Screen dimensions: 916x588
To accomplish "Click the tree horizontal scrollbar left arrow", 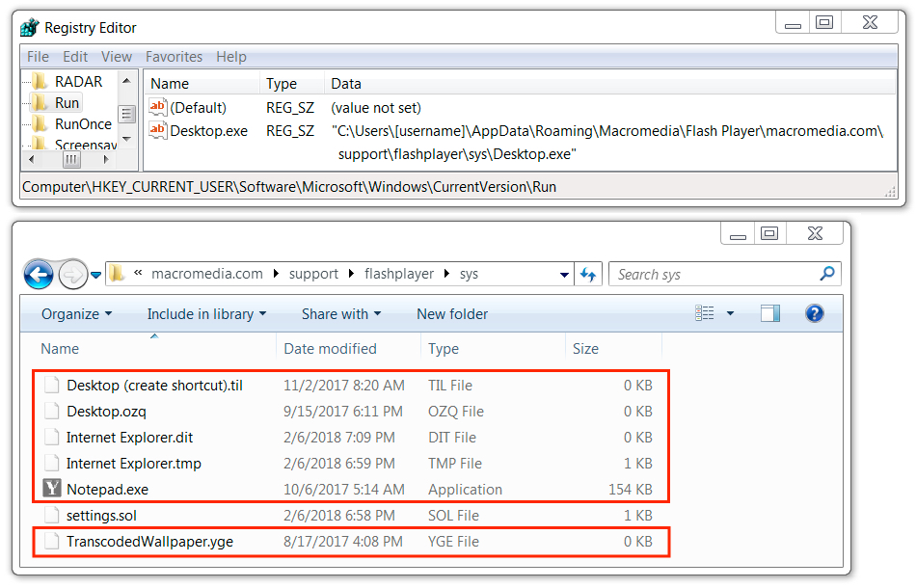I will coord(32,159).
